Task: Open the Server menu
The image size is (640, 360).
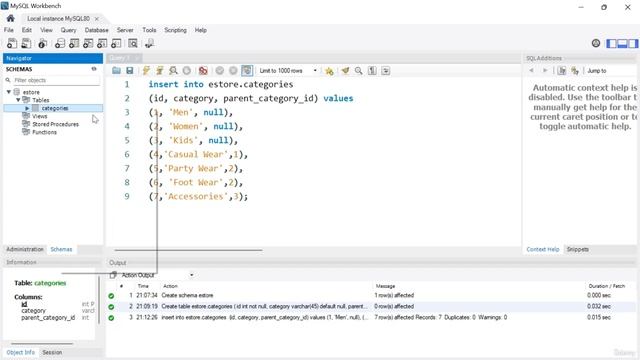Action: tap(125, 30)
